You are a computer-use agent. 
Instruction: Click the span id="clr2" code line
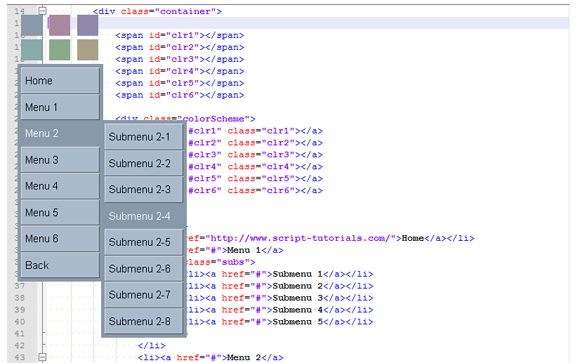180,47
